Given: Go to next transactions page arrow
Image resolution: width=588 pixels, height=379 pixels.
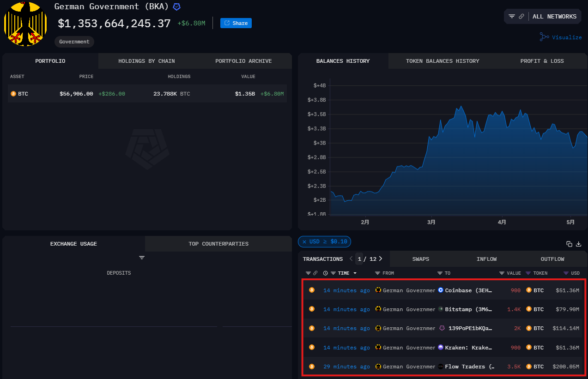Looking at the screenshot, I should pos(380,259).
